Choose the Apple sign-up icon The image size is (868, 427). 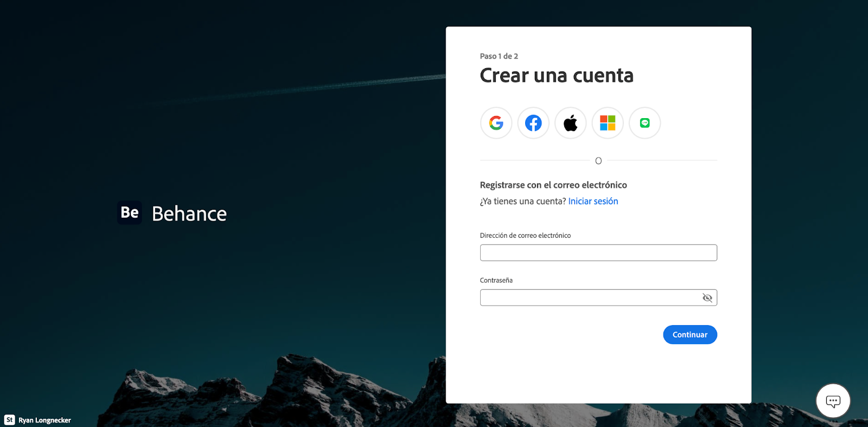(x=570, y=123)
